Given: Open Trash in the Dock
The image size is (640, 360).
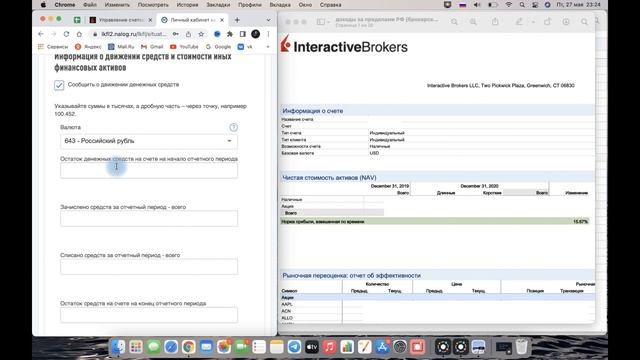Looking at the screenshot, I should 522,347.
